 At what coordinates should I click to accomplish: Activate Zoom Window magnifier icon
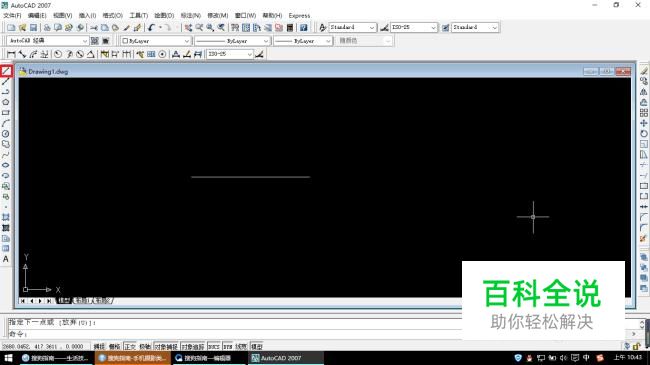pyautogui.click(x=210, y=27)
